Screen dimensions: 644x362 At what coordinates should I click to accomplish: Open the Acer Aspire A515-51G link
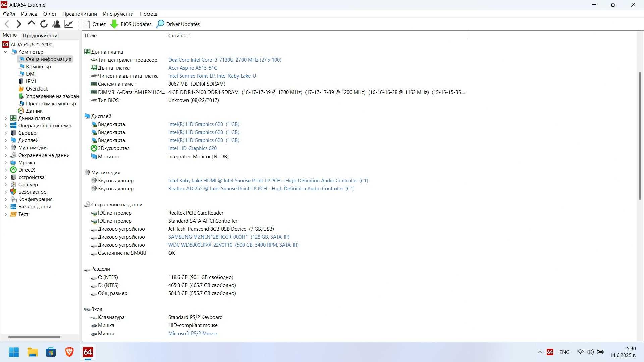click(193, 68)
